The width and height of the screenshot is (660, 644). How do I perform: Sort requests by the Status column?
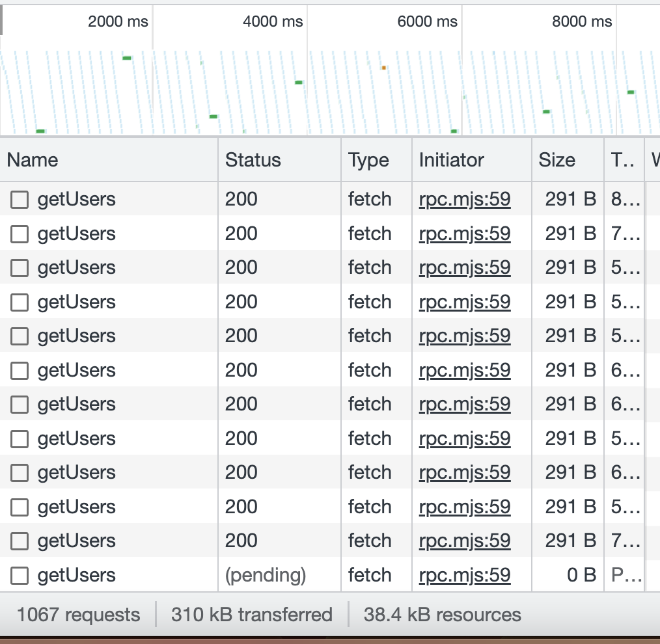253,159
